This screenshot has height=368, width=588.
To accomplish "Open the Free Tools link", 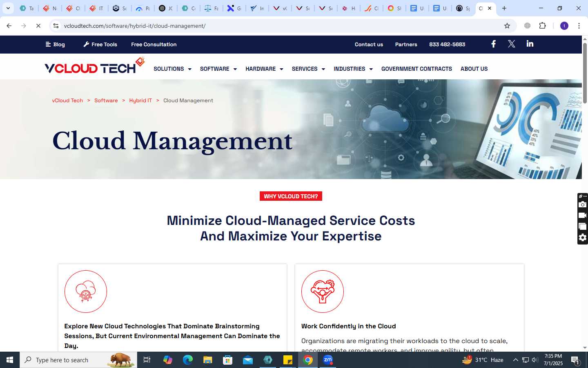I will point(100,44).
